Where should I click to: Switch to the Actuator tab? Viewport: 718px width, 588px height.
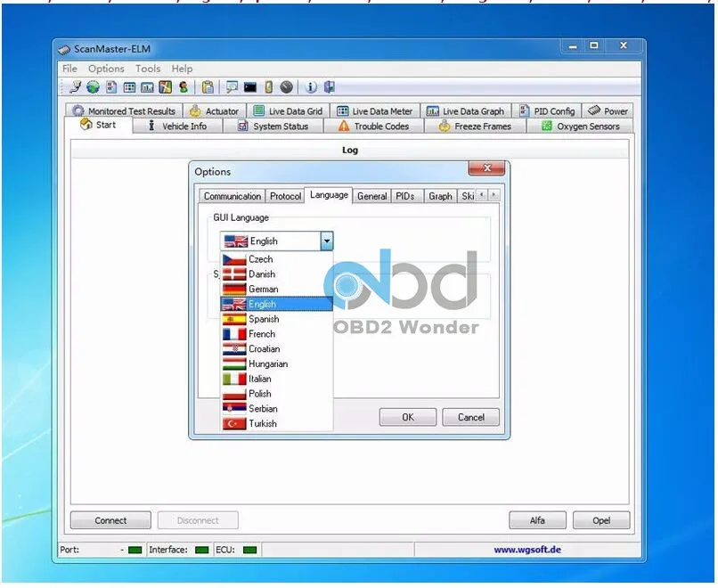pyautogui.click(x=215, y=110)
